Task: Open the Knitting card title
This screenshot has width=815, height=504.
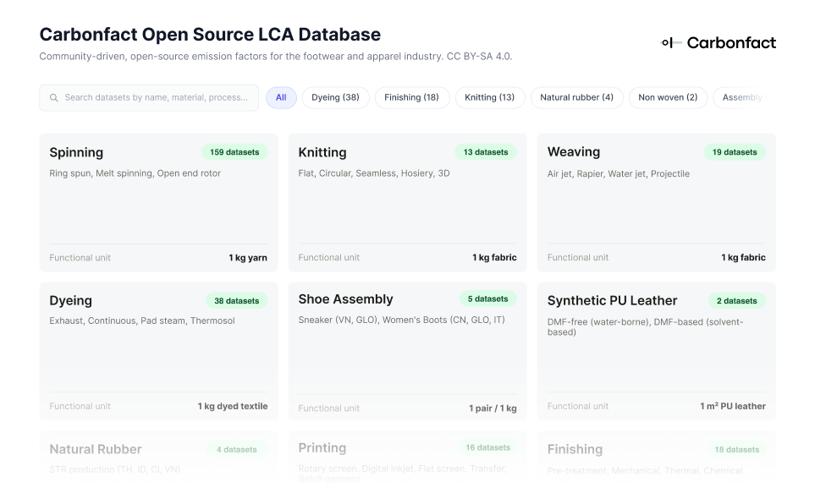Action: click(322, 152)
